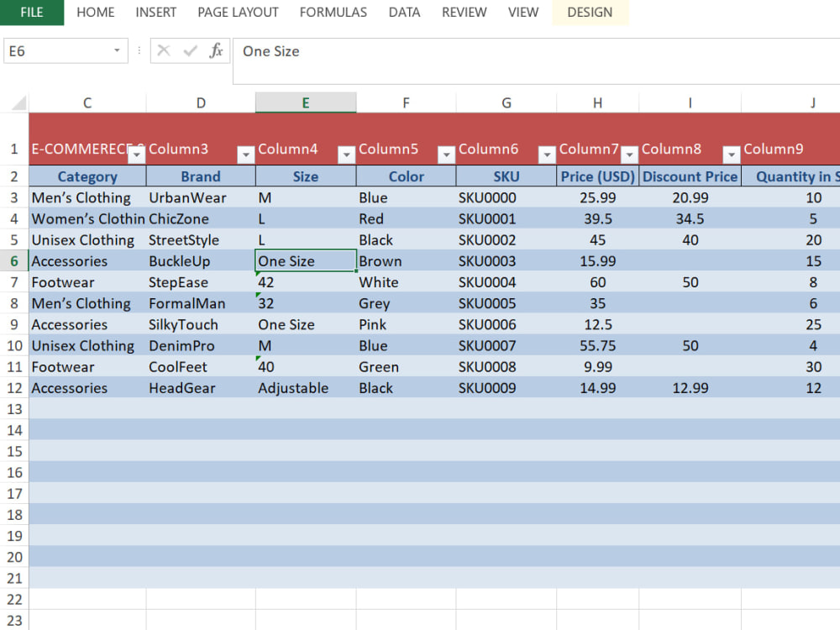Open filter dropdown for E-COMMERECE column
840x630 pixels.
137,155
